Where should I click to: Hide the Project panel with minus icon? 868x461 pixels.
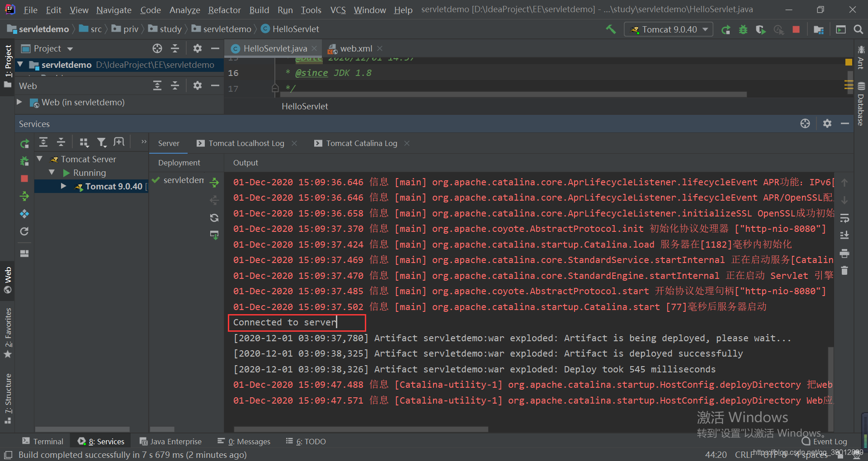pyautogui.click(x=215, y=48)
